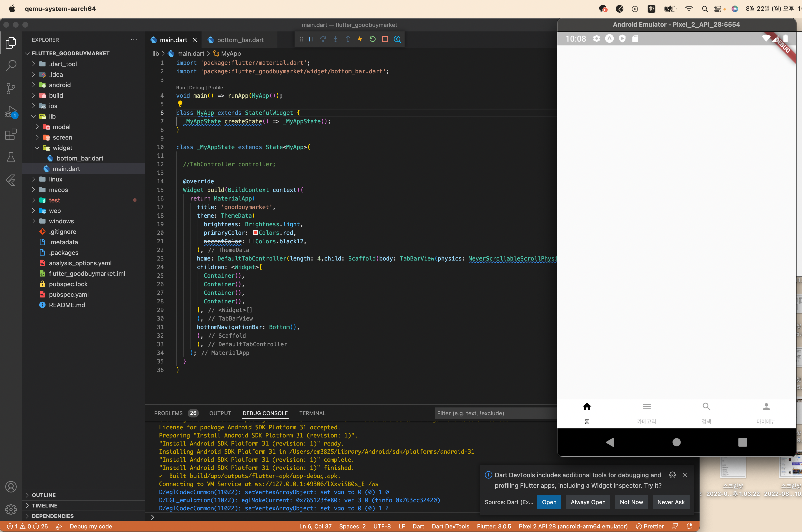Open the Widget Inspector icon in the debug toolbar

397,39
